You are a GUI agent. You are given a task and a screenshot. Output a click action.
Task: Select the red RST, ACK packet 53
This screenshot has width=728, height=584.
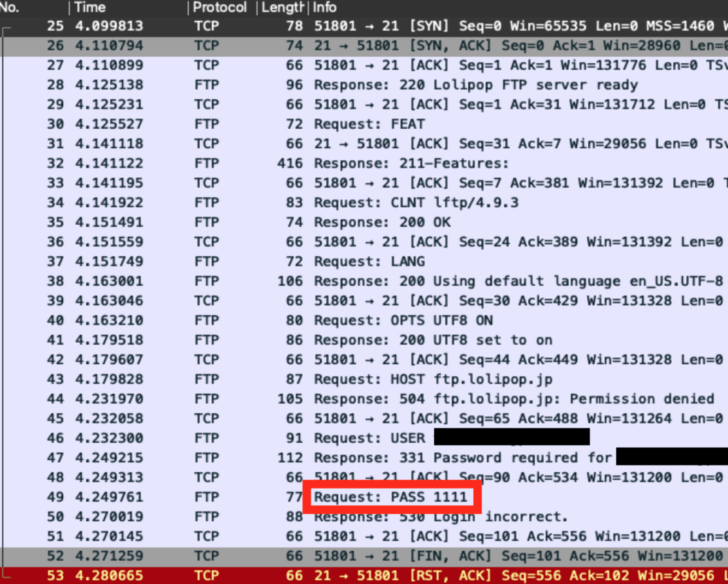364,575
